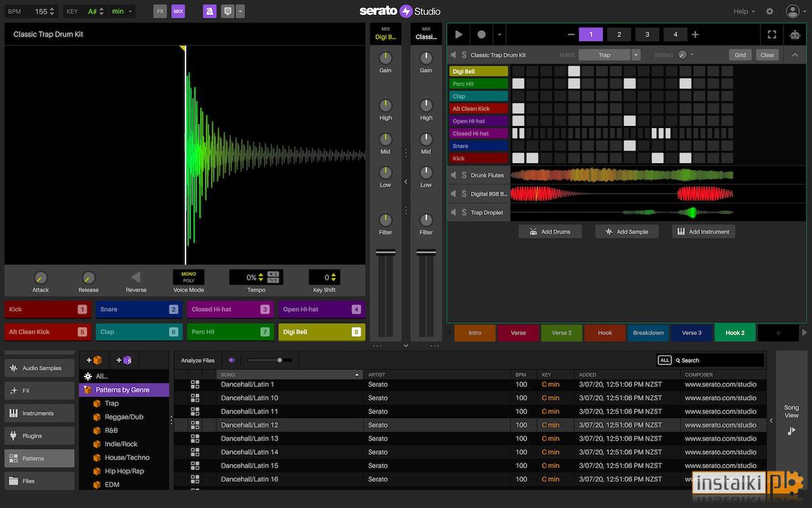The height and width of the screenshot is (508, 812).
Task: Toggle full-screen scene view
Action: (772, 35)
